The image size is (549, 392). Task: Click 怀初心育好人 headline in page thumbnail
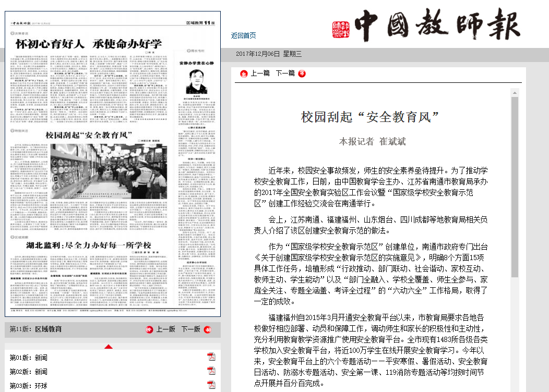pos(88,44)
